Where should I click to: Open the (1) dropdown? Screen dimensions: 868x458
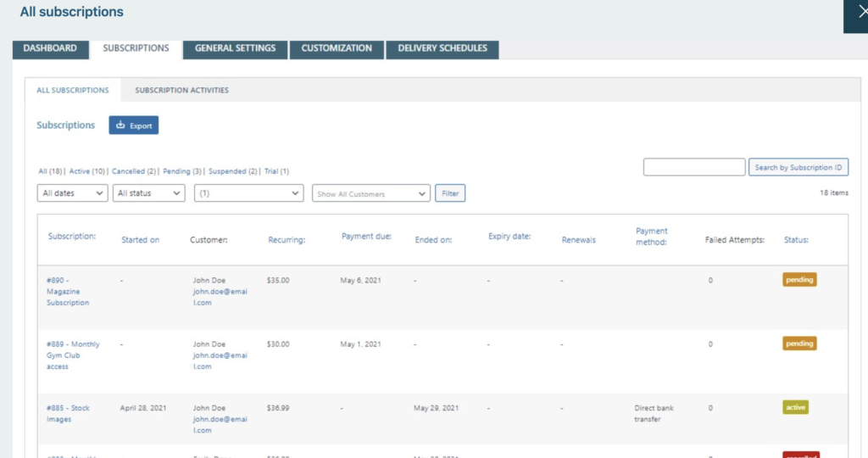[248, 193]
